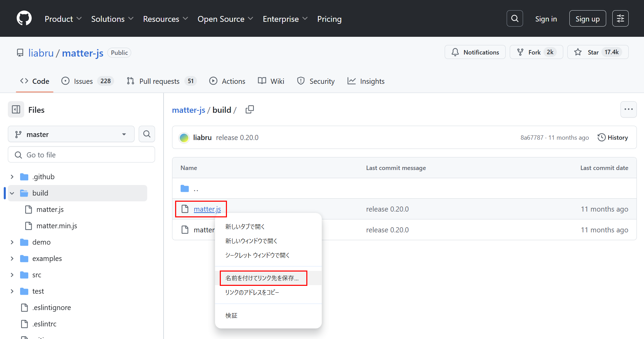
Task: Copy path using the copy icon
Action: [x=249, y=110]
